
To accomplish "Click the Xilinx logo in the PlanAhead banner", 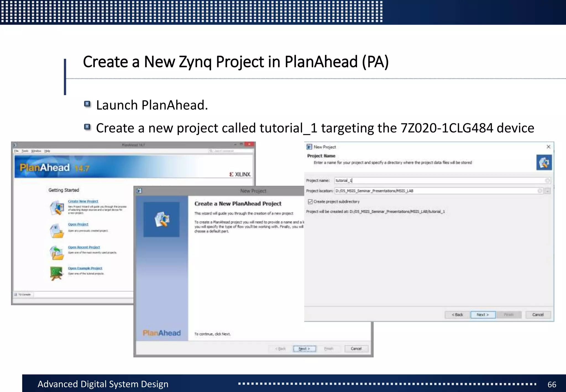I will [x=240, y=174].
